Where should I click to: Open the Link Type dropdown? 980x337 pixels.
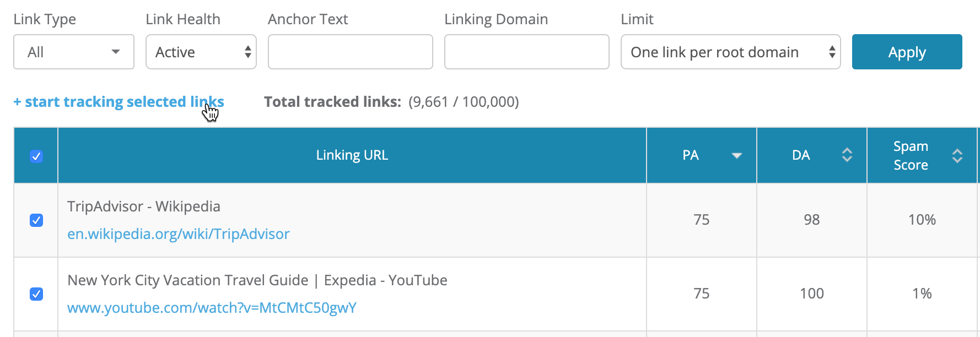(73, 52)
